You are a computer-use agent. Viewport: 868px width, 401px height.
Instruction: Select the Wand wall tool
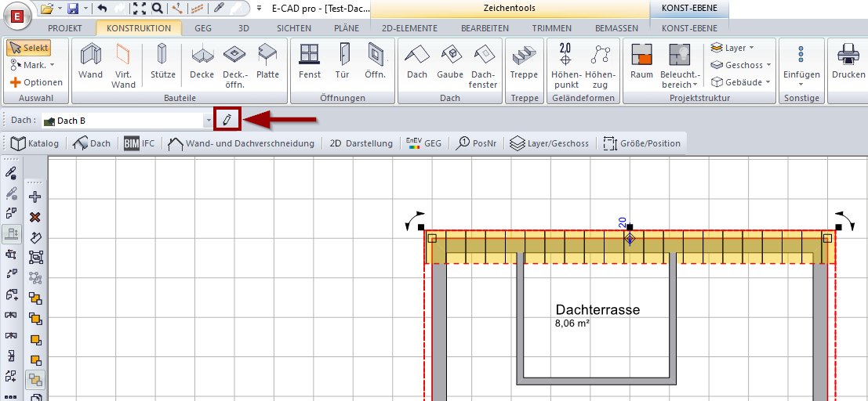(x=91, y=61)
